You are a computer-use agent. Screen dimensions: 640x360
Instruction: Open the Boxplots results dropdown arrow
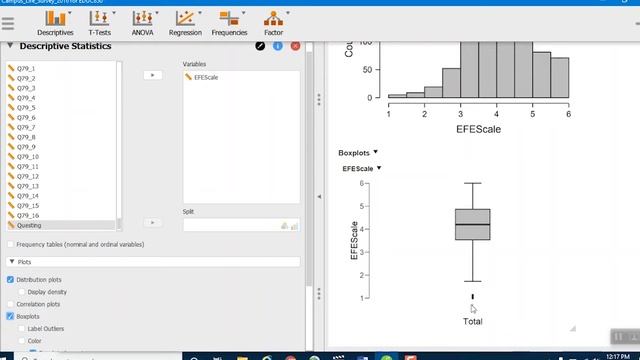(x=376, y=152)
